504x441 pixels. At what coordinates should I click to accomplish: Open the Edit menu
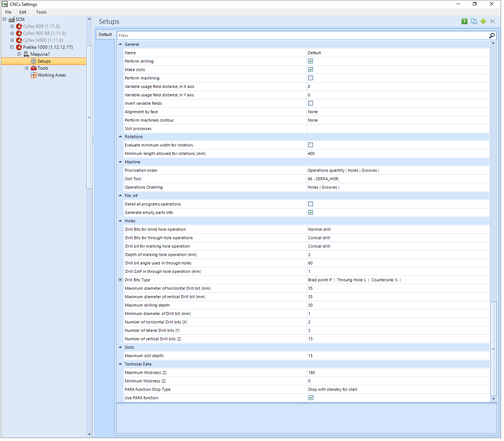[x=23, y=12]
